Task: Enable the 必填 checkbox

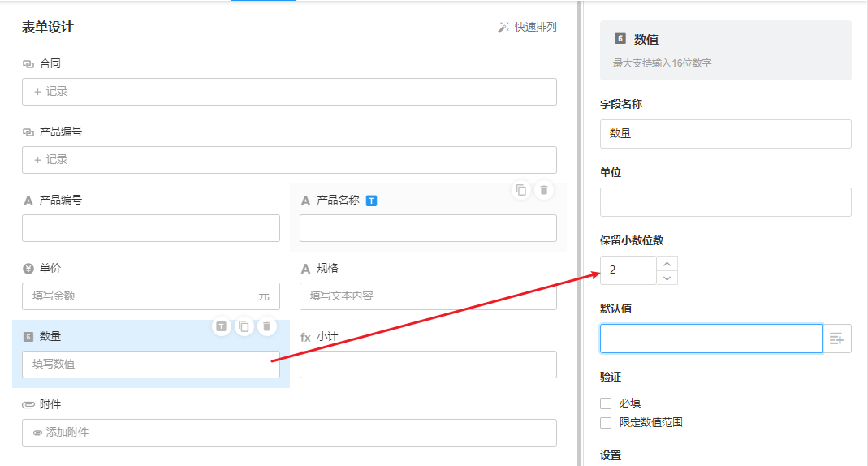Action: (x=606, y=403)
